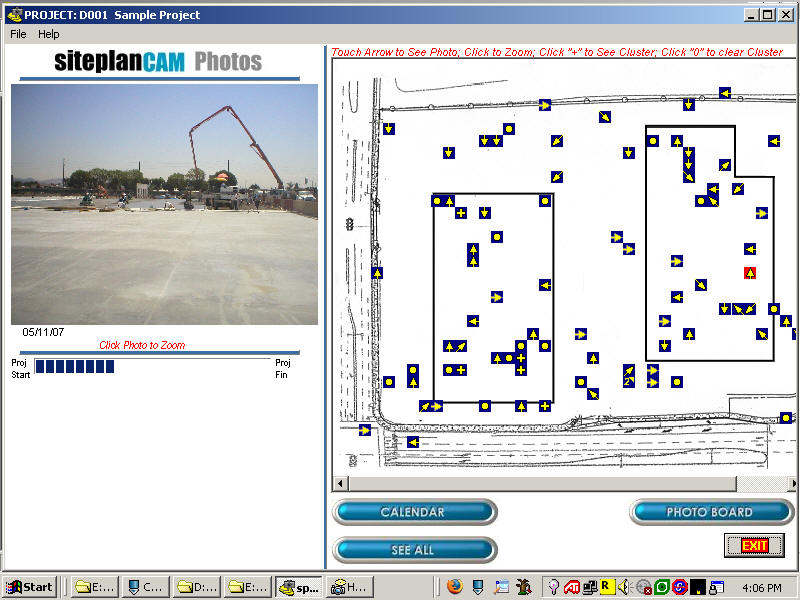Image resolution: width=800 pixels, height=600 pixels.
Task: Click the left-arrow marker in the road strip below the site
Action: tap(413, 442)
